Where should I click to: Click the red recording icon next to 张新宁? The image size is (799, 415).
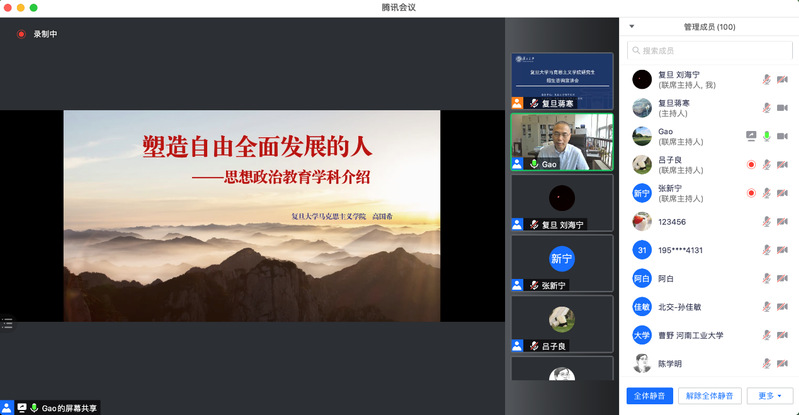[x=751, y=193]
